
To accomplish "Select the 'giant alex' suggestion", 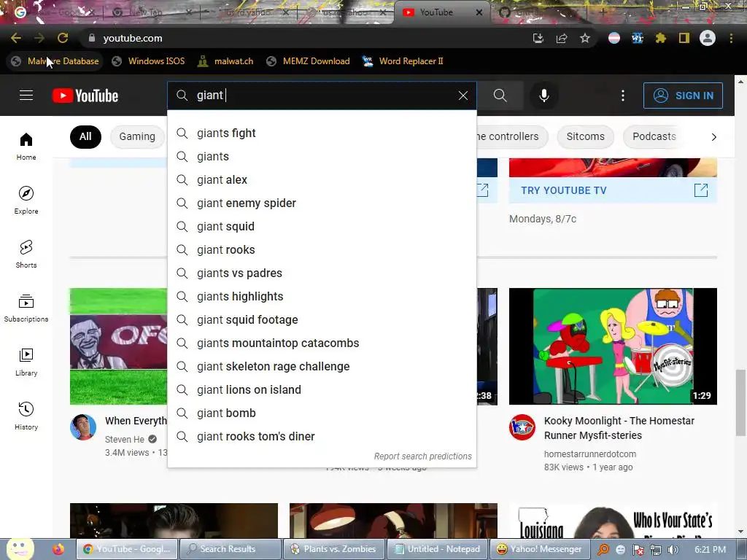I will coord(322,180).
